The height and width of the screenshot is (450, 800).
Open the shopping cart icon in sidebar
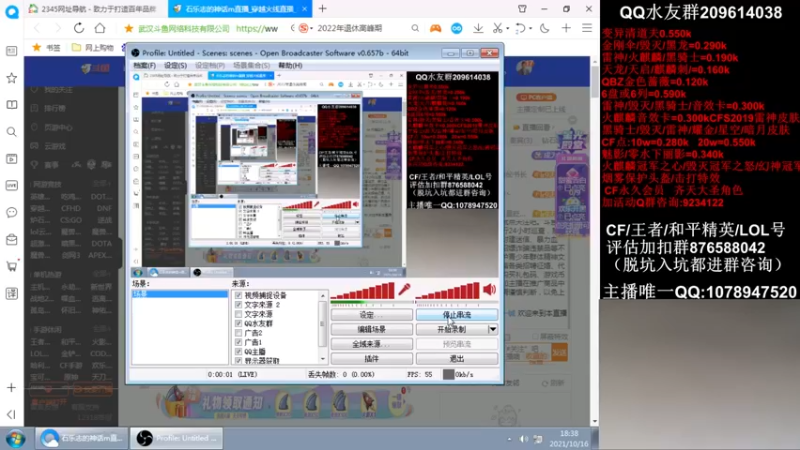pyautogui.click(x=11, y=266)
